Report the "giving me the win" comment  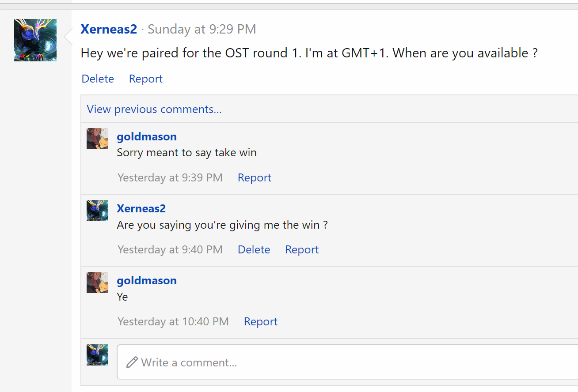[302, 249]
